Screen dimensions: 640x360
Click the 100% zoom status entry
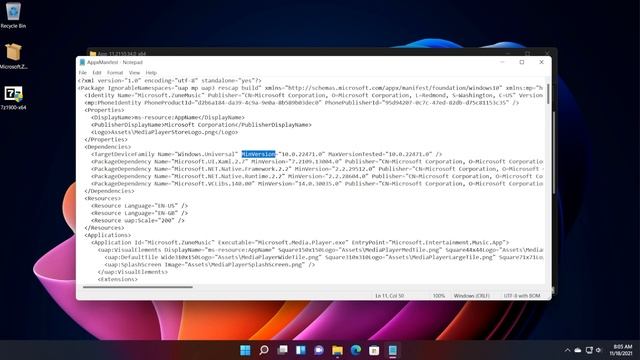(439, 296)
